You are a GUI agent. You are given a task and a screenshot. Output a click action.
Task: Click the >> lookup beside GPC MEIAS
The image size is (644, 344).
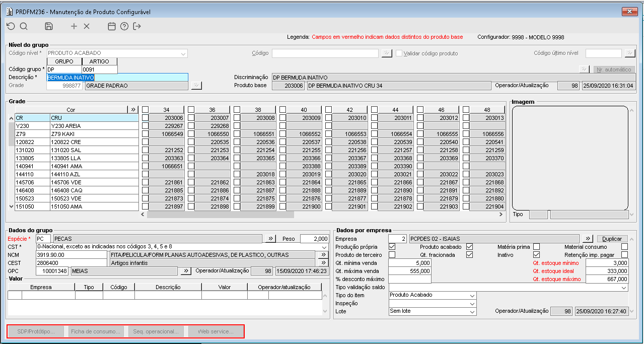(x=186, y=271)
